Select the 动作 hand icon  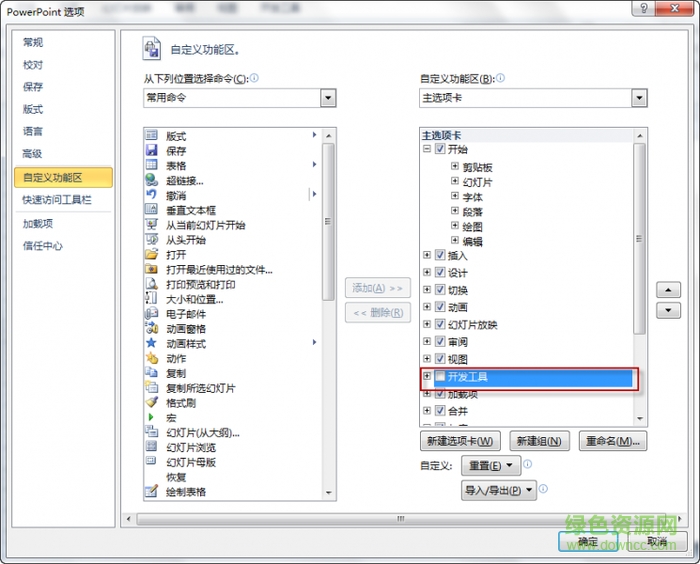[x=152, y=357]
